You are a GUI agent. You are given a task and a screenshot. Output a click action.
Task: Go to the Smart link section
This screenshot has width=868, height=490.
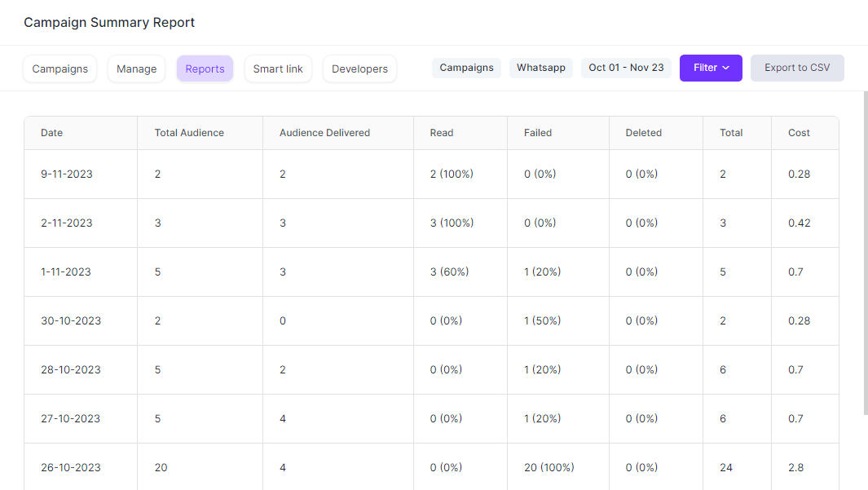tap(278, 68)
